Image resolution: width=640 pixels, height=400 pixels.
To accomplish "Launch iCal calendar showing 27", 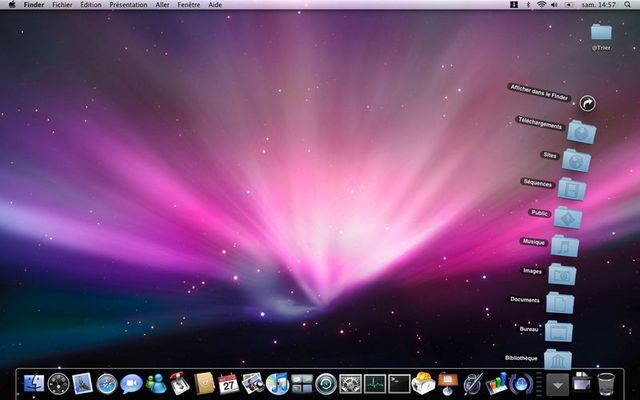I will (x=228, y=384).
